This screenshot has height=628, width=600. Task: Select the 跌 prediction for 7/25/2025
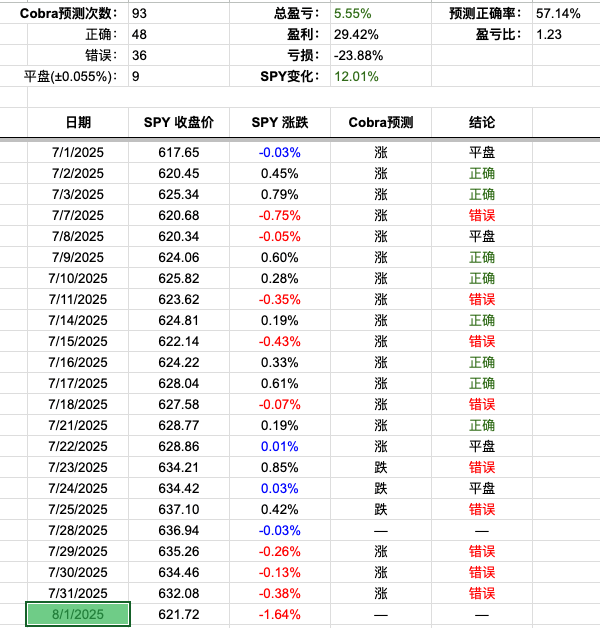coord(381,509)
